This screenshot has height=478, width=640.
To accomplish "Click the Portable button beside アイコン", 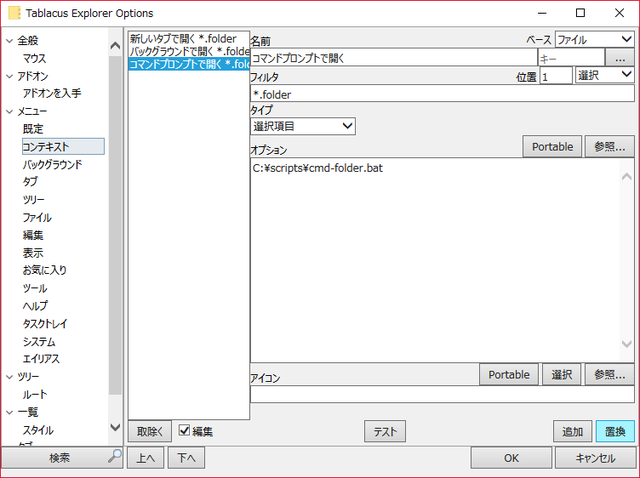I will (509, 374).
